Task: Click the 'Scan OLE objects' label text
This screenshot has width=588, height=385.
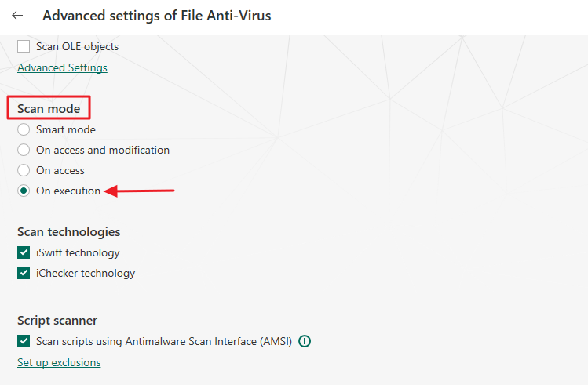Action: (77, 46)
